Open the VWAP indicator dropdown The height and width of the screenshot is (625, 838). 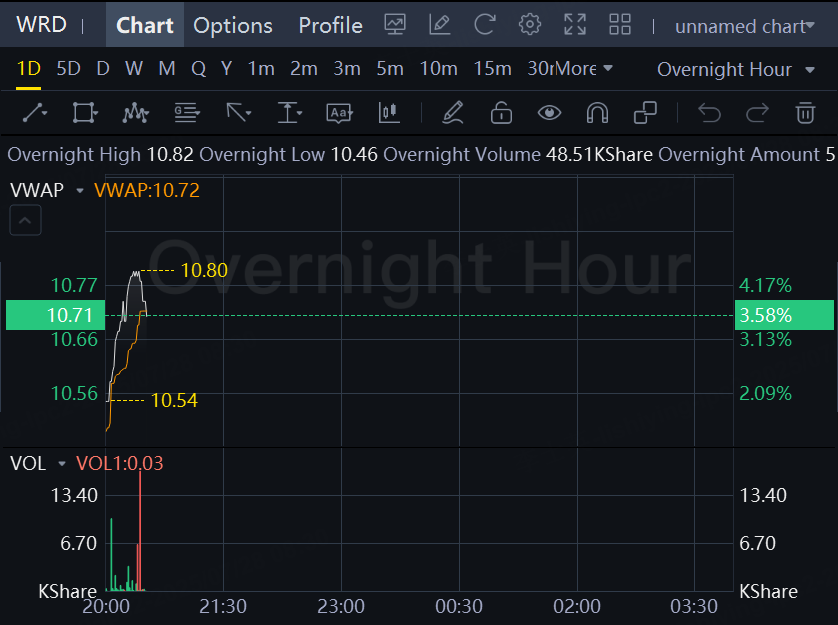pos(80,190)
